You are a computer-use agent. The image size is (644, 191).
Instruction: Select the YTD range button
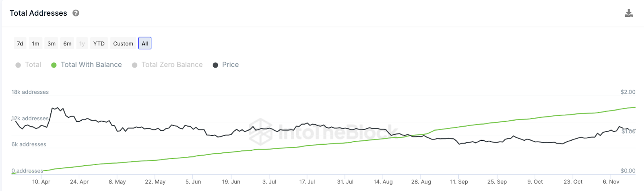pos(99,43)
